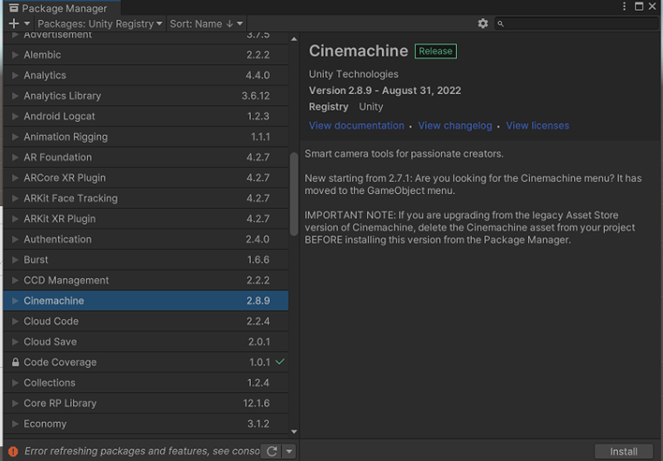Open View changelog link
This screenshot has width=663, height=461.
(x=455, y=126)
